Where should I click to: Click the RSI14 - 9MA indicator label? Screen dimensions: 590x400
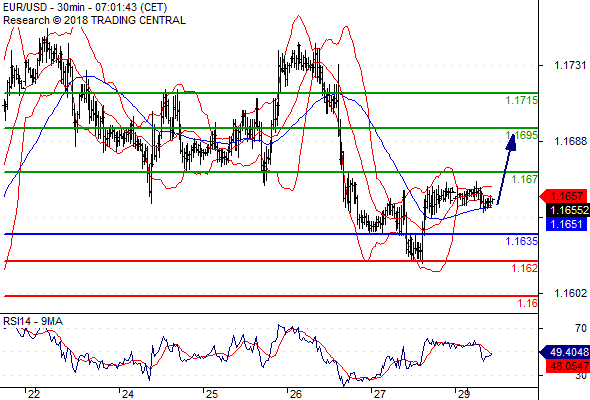point(33,321)
